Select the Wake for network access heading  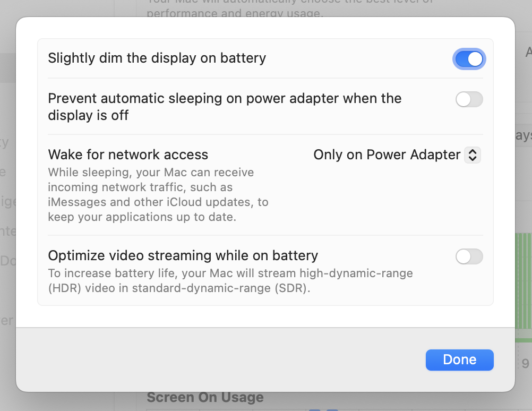coord(128,155)
